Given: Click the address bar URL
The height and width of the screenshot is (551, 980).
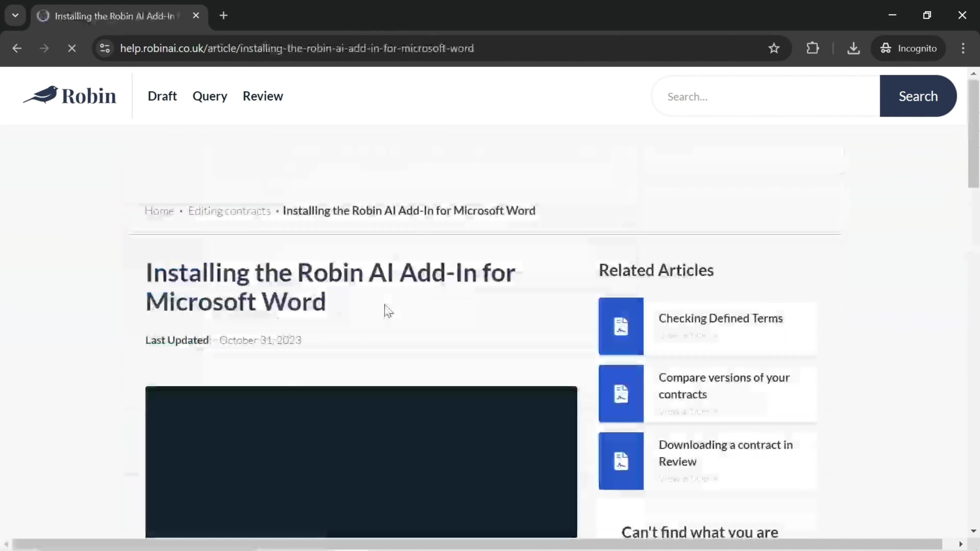Looking at the screenshot, I should point(297,48).
